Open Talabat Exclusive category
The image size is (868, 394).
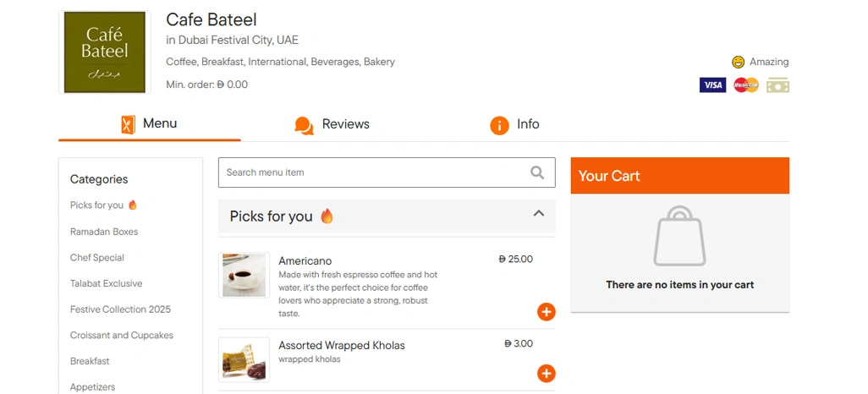click(106, 283)
